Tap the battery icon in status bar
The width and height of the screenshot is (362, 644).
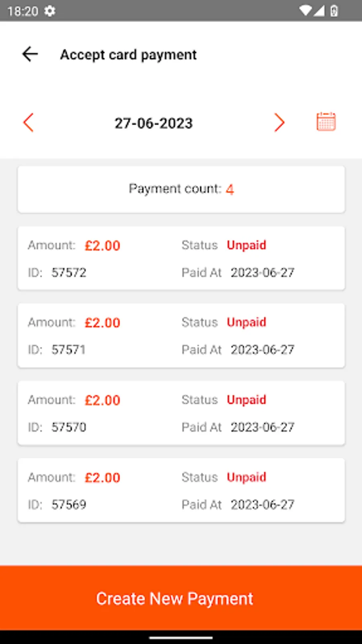click(x=334, y=11)
